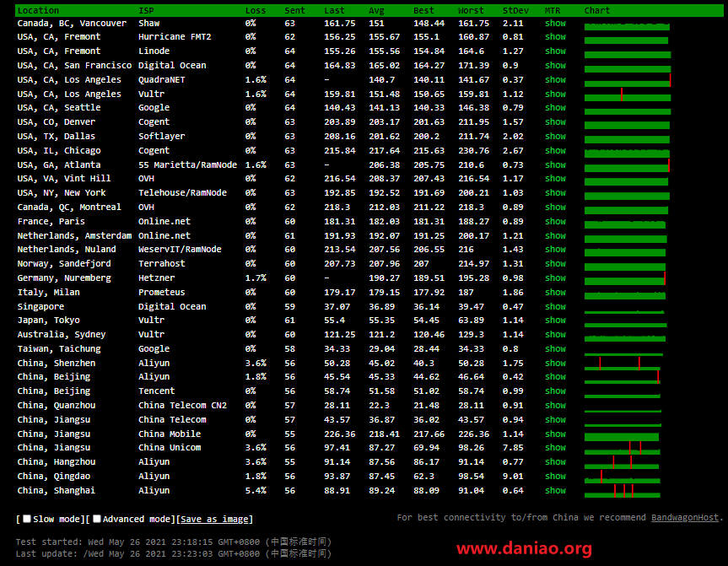Show MTR for Singapore Digital Ocean row
Screen dimensions: 728x566
tap(555, 307)
